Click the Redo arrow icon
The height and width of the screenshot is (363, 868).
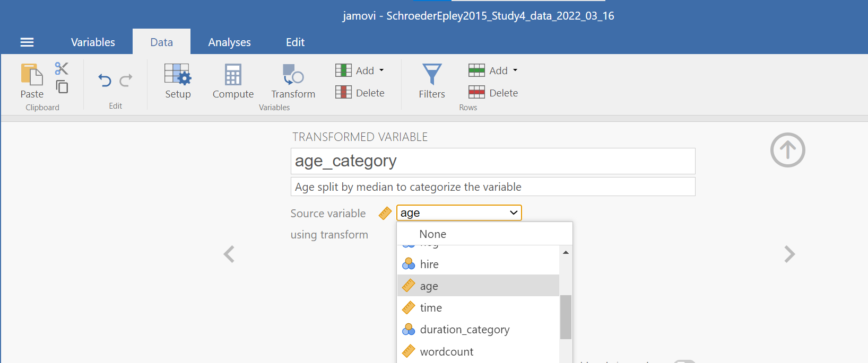pos(126,81)
